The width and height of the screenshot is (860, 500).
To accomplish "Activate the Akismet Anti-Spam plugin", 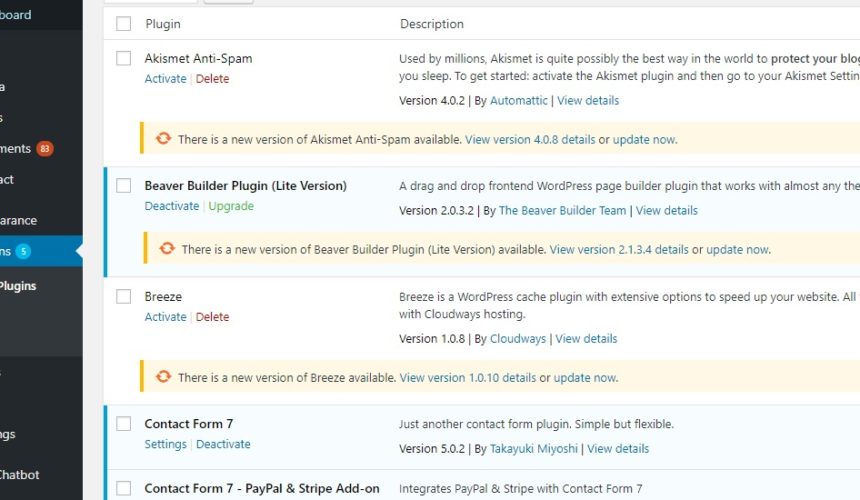I will (x=165, y=78).
